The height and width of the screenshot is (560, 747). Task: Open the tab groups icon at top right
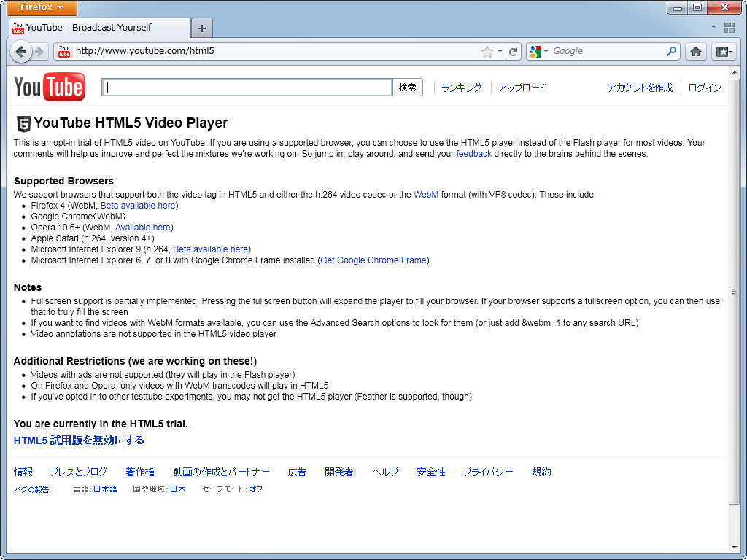click(x=728, y=27)
